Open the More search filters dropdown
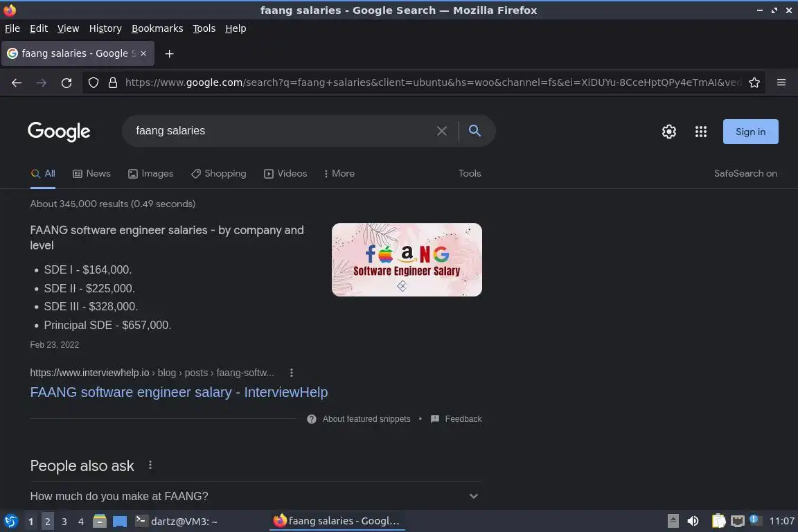This screenshot has width=798, height=532. tap(339, 174)
